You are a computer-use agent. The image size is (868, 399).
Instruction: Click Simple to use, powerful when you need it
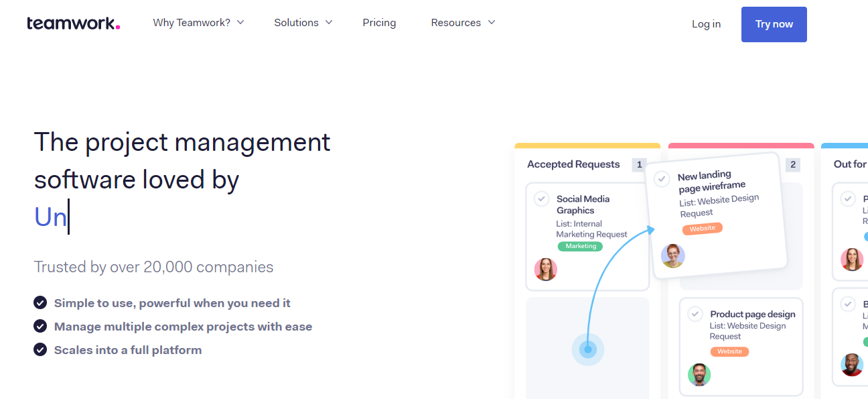pyautogui.click(x=172, y=303)
